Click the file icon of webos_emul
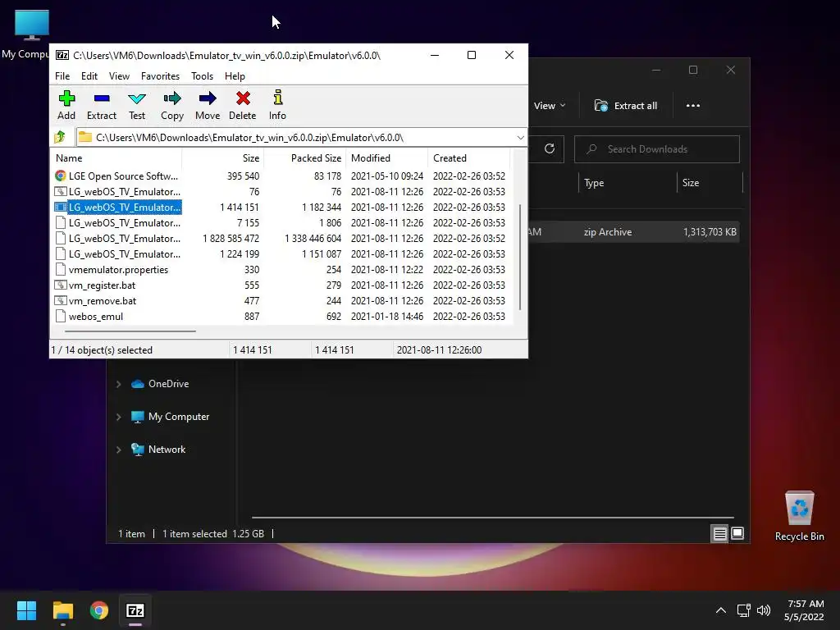 pos(61,316)
